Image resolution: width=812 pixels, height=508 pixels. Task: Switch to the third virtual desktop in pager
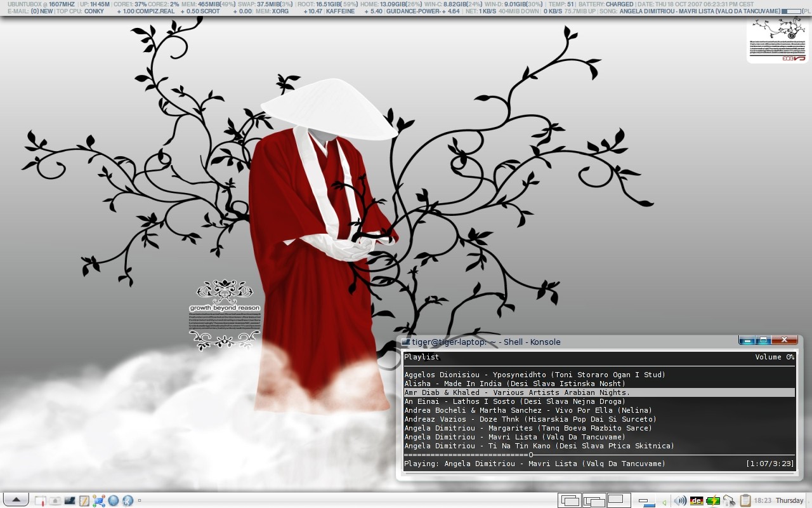(x=619, y=500)
